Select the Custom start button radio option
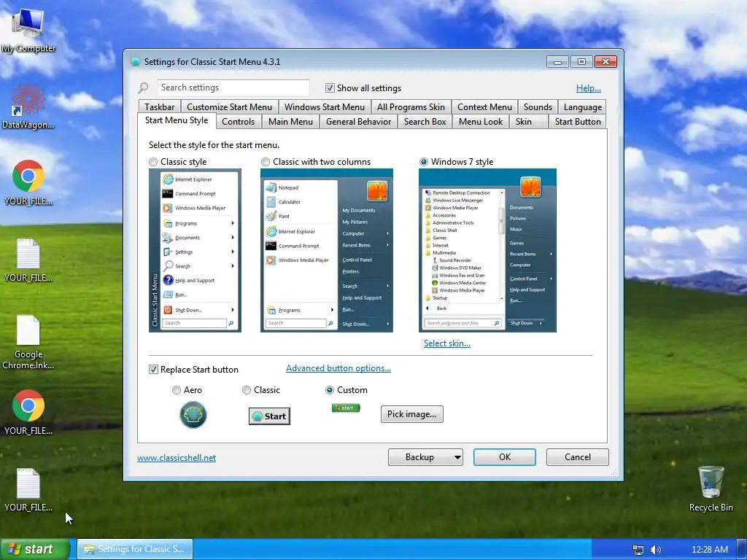The height and width of the screenshot is (560, 747). pyautogui.click(x=330, y=390)
